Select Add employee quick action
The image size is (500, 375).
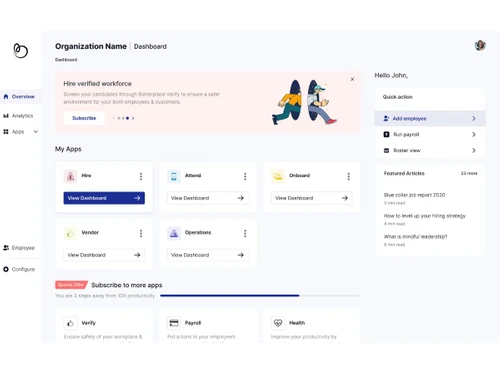click(x=430, y=118)
